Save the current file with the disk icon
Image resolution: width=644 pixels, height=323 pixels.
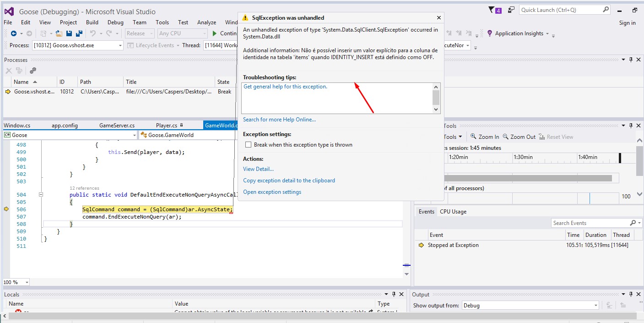point(69,33)
